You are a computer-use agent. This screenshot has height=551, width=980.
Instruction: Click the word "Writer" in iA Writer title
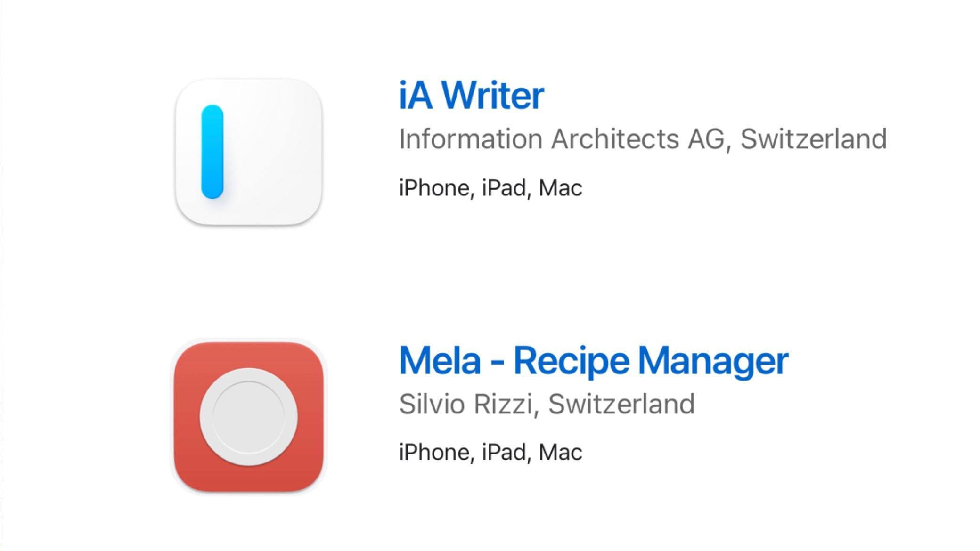coord(492,96)
